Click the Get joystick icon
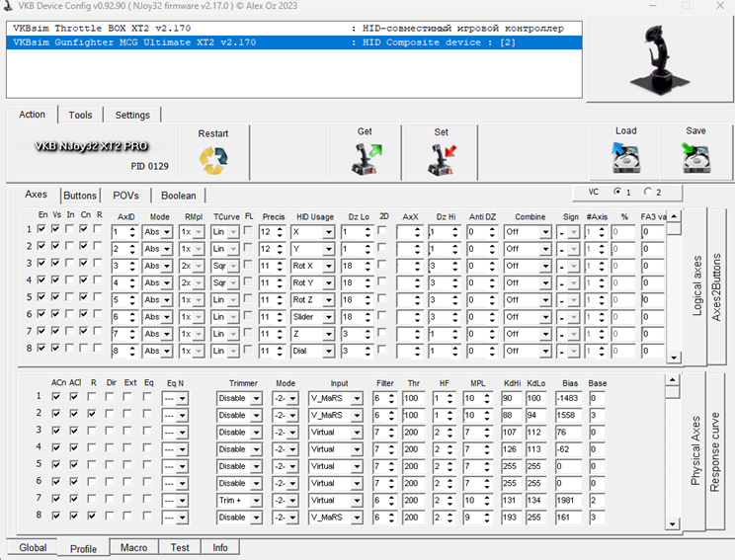This screenshot has width=735, height=560. pos(366,157)
